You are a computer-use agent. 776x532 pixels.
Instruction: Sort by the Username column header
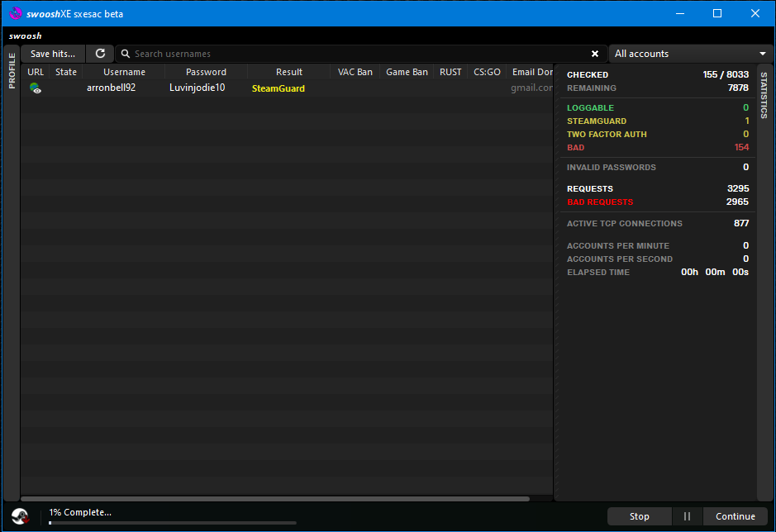(x=124, y=72)
